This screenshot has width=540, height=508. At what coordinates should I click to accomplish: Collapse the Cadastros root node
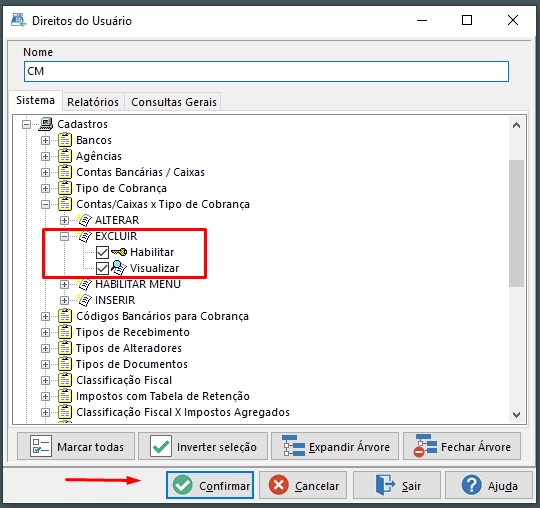[26, 124]
